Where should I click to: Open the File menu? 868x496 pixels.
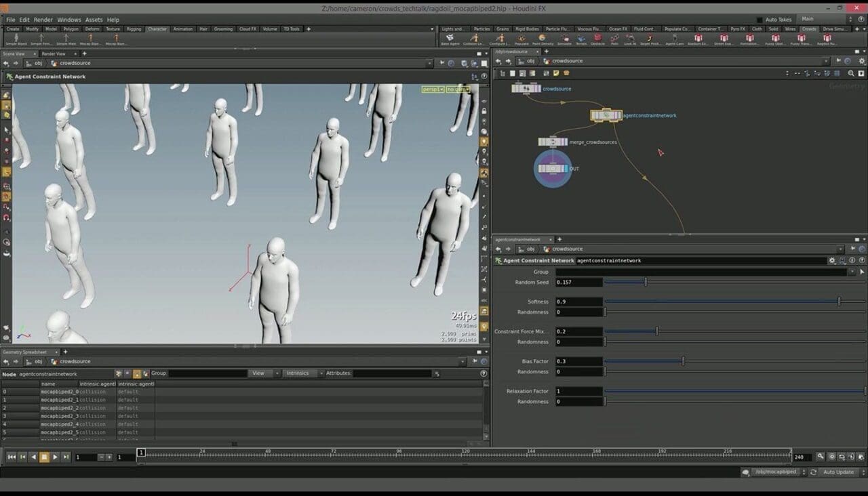point(10,20)
